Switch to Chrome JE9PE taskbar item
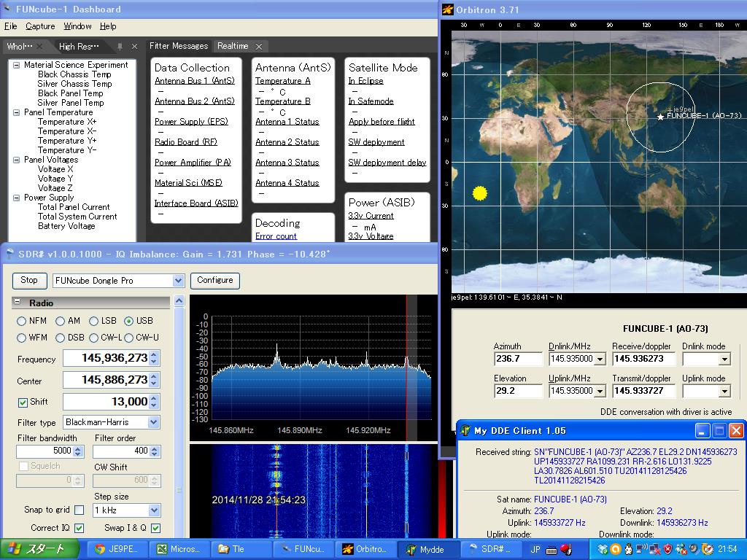The height and width of the screenshot is (560, 747). tap(117, 549)
